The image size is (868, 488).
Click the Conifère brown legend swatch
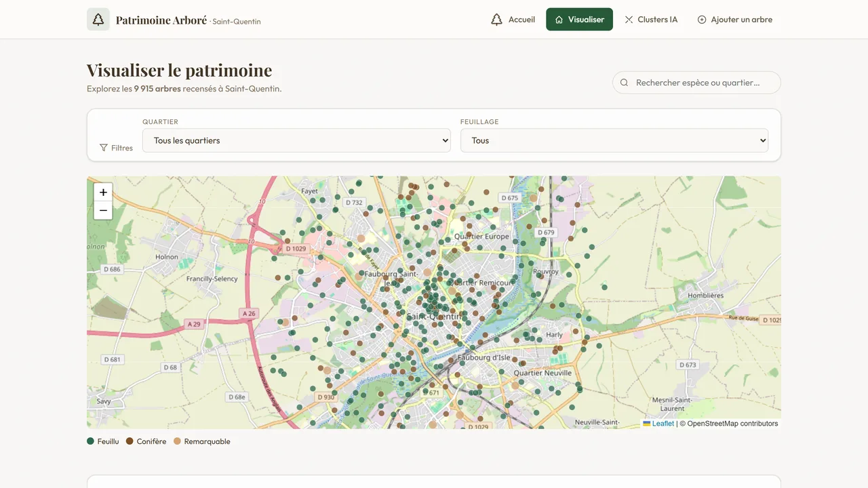[130, 441]
